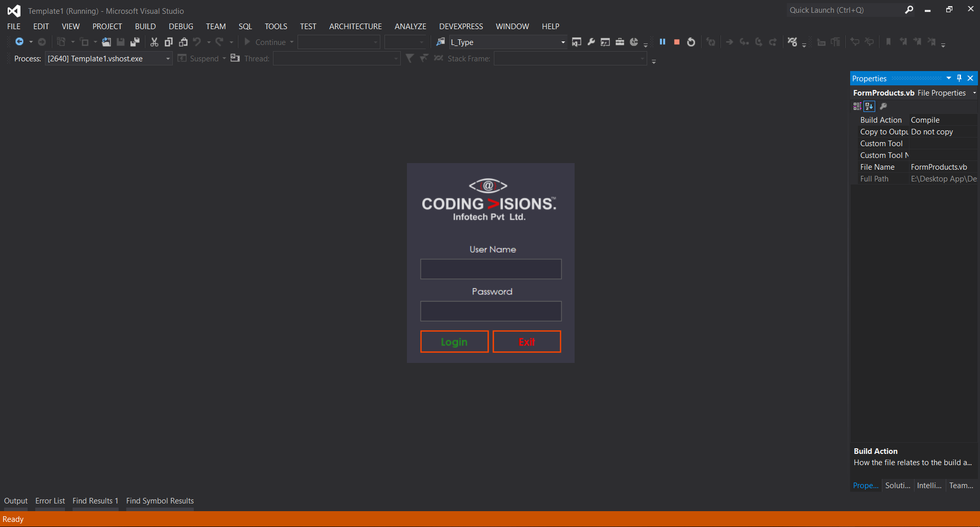Select the Categorized view icon in Properties
Image resolution: width=980 pixels, height=527 pixels.
[x=857, y=106]
